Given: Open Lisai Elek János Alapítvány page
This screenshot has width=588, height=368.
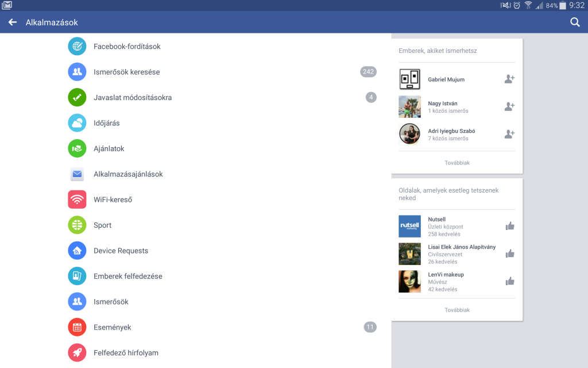Looking at the screenshot, I should (461, 247).
